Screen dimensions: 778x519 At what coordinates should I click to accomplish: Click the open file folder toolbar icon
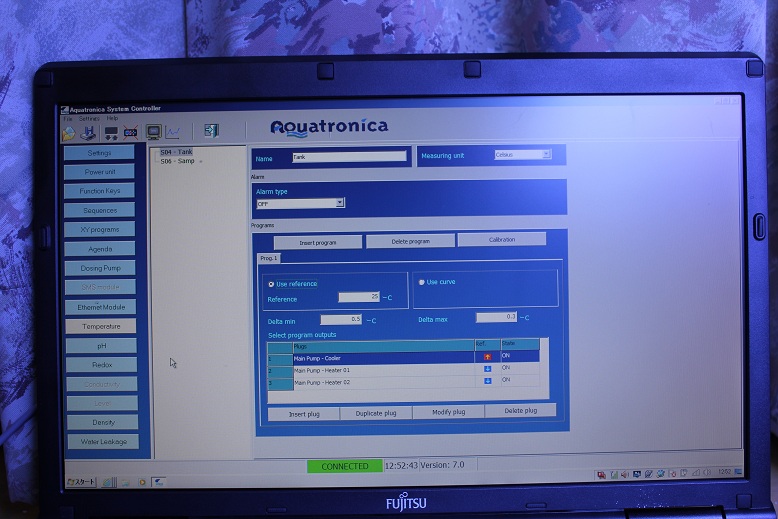(68, 133)
